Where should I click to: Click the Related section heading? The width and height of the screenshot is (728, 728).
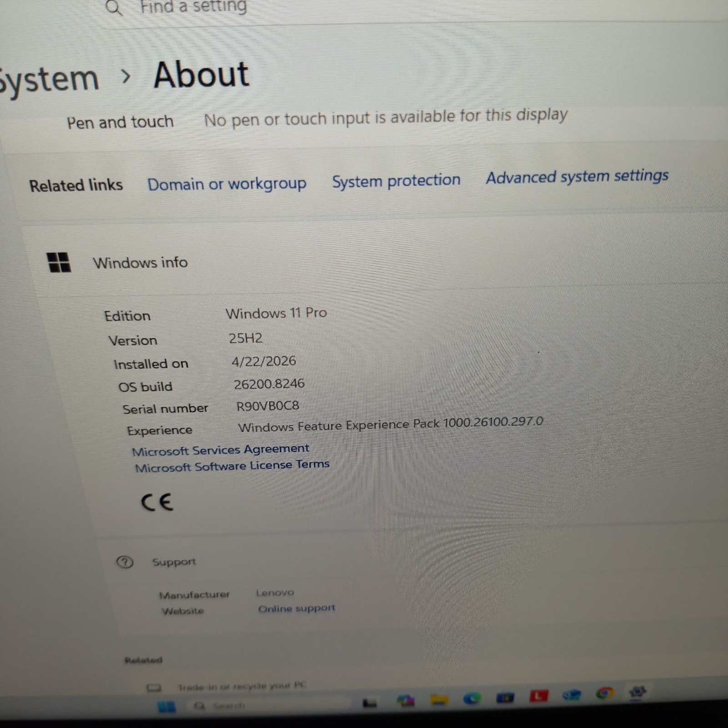coord(143,660)
